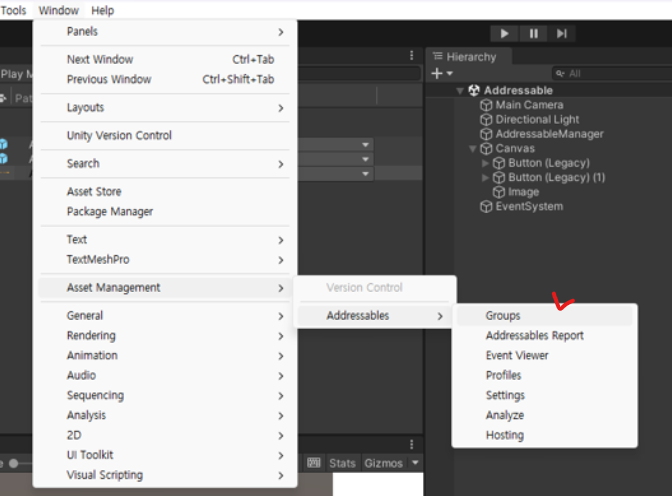
Task: Select Directional Light cube icon
Action: [486, 120]
